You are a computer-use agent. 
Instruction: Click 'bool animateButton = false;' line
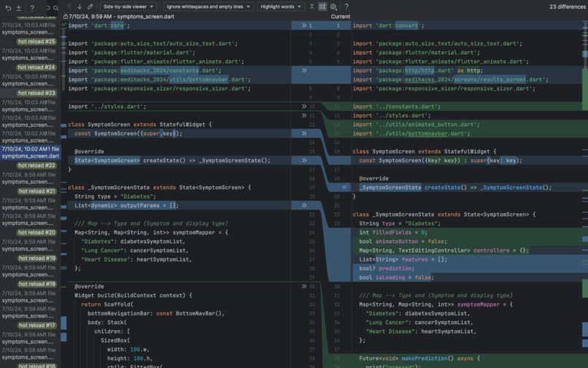403,242
